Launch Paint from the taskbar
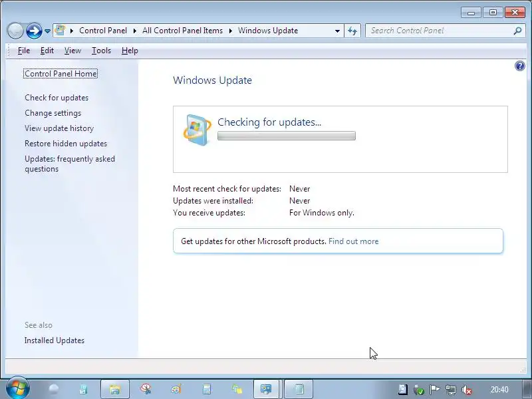 click(176, 389)
